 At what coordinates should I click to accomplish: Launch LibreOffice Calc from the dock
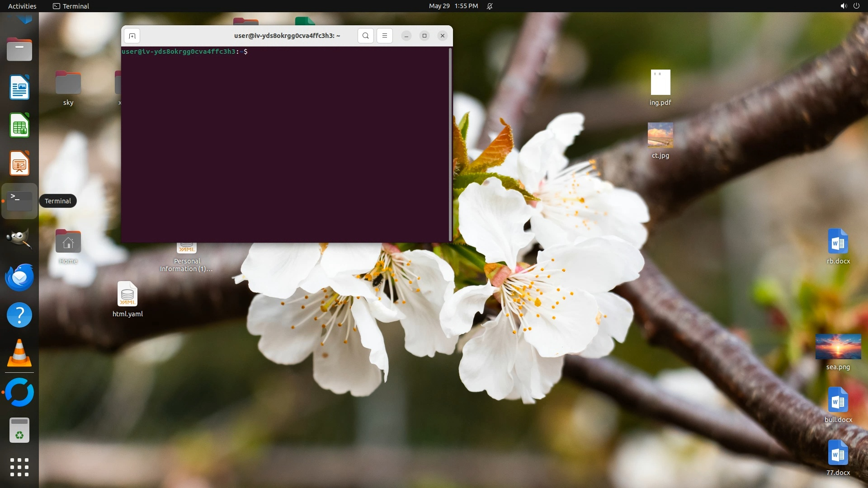(19, 125)
